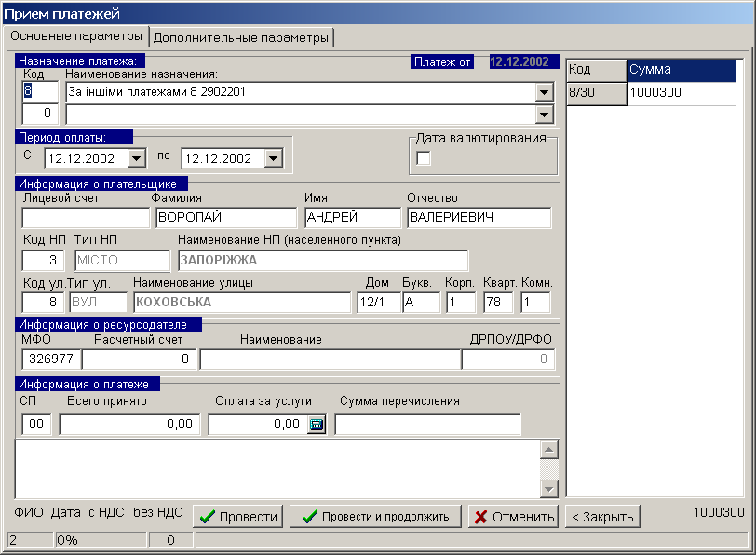Click the total 1000300 below the table

pos(719,512)
